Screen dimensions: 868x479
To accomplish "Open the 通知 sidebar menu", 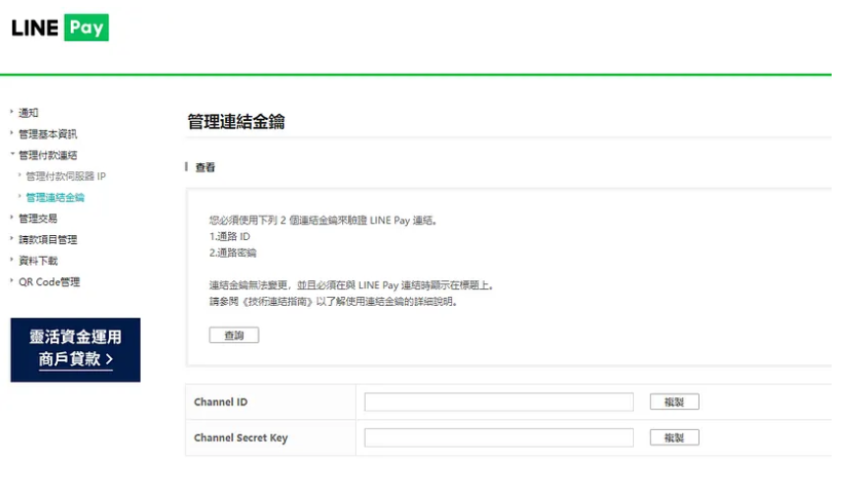I will coord(29,113).
